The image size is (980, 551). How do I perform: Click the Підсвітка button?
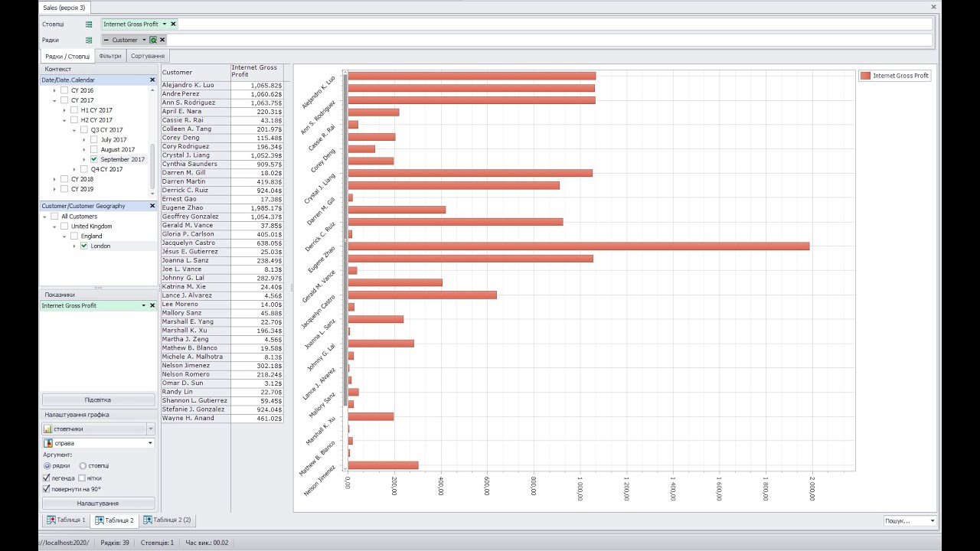click(x=98, y=400)
